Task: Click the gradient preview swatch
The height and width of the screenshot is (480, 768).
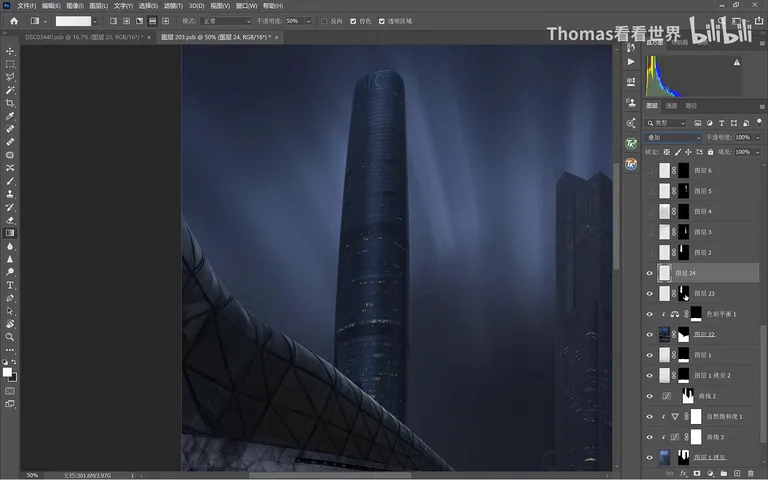Action: (x=73, y=21)
